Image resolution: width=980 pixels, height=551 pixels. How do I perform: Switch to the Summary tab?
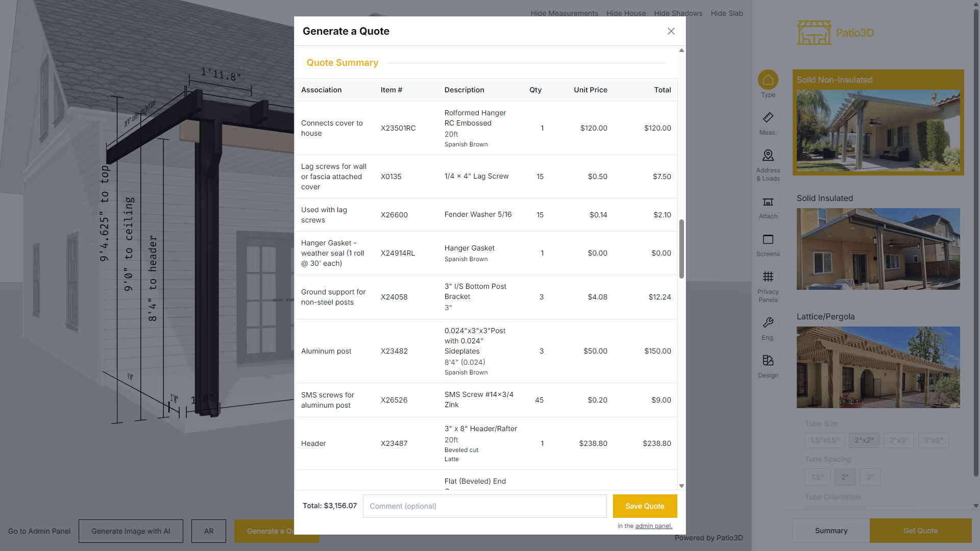click(x=831, y=531)
